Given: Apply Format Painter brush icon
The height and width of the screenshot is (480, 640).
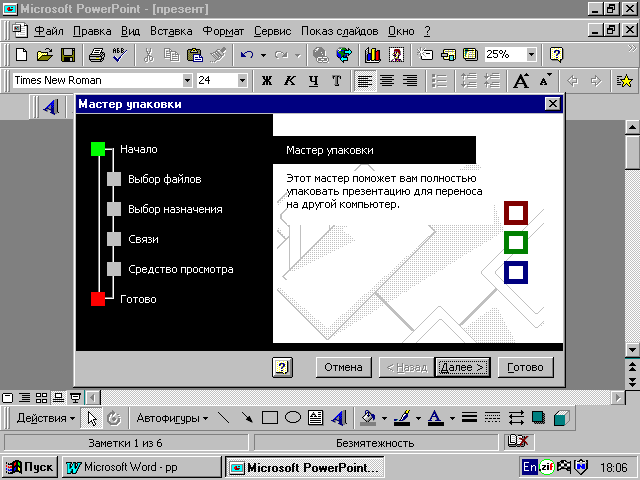Looking at the screenshot, I should (218, 54).
